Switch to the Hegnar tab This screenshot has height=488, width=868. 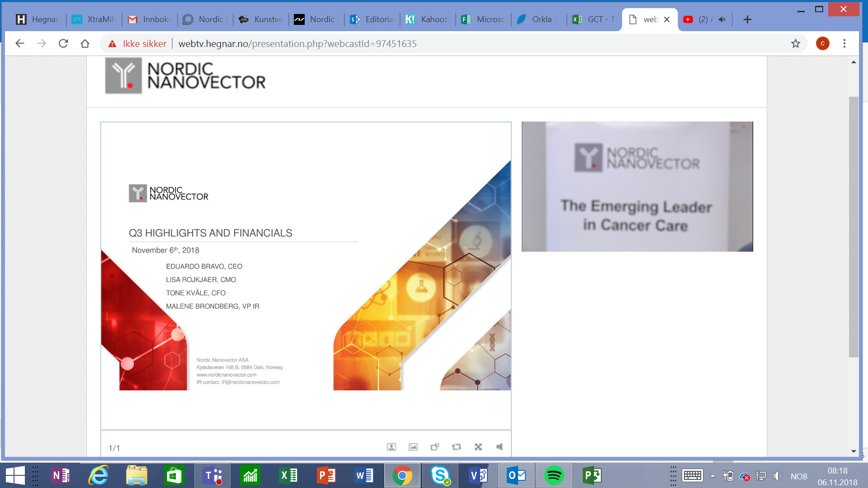click(38, 19)
